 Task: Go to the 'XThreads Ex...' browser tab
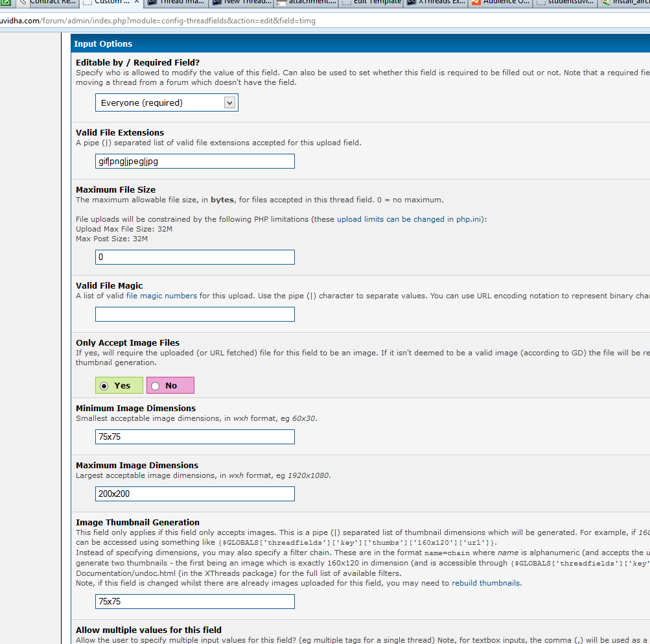[x=435, y=2]
